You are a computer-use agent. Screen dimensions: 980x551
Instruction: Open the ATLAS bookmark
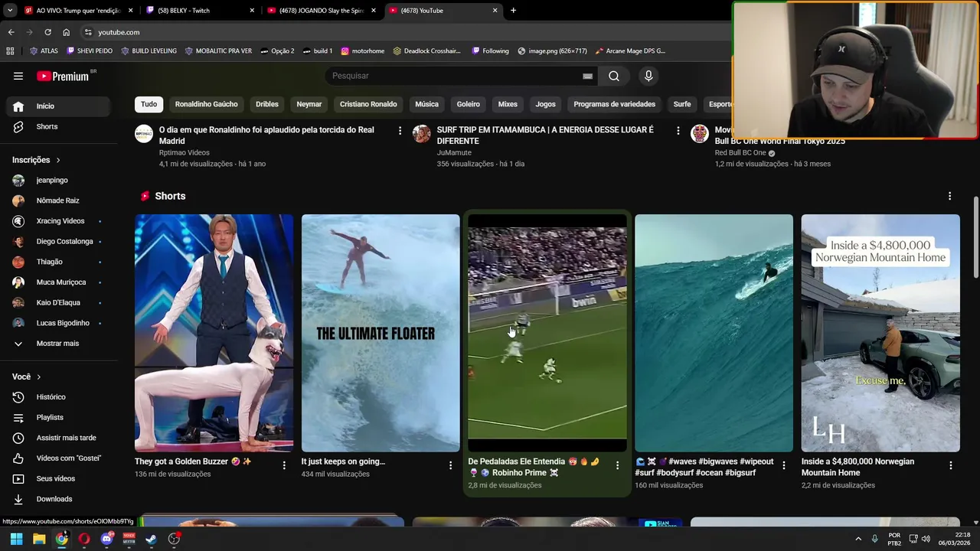[x=44, y=51]
